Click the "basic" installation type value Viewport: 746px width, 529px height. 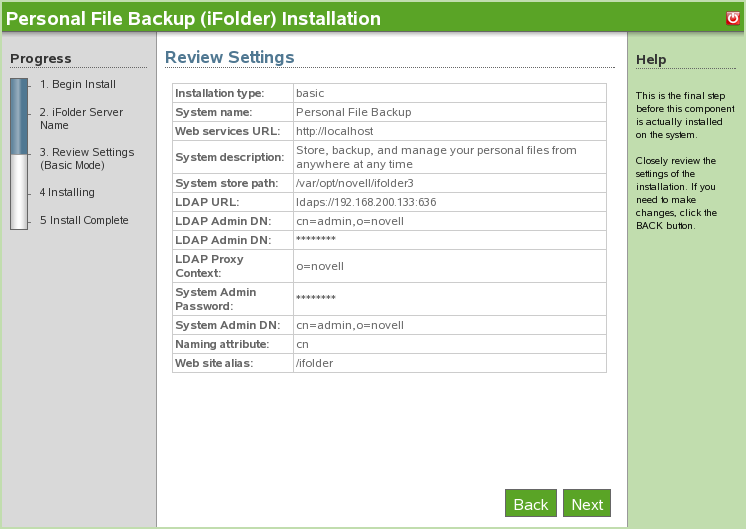pyautogui.click(x=310, y=93)
